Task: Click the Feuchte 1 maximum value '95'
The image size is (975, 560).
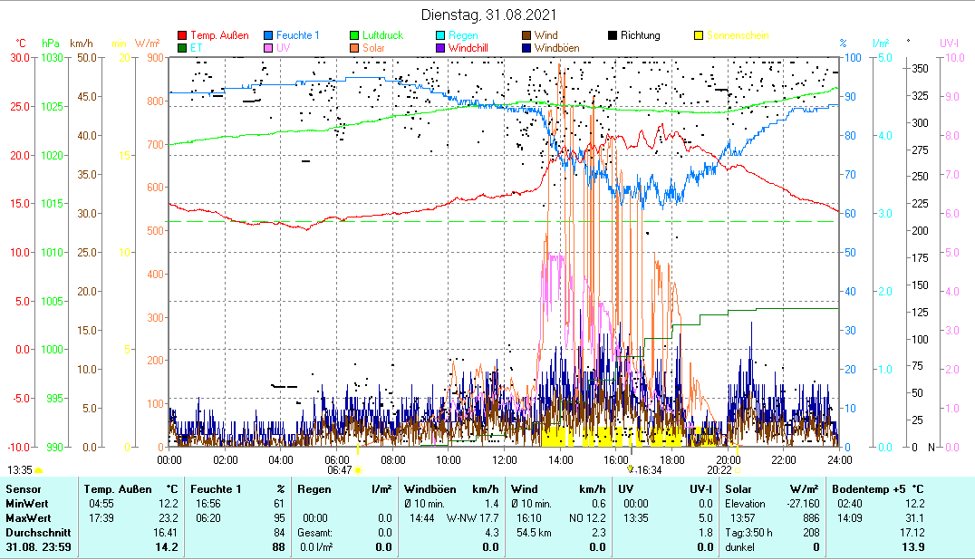Action: pos(279,517)
